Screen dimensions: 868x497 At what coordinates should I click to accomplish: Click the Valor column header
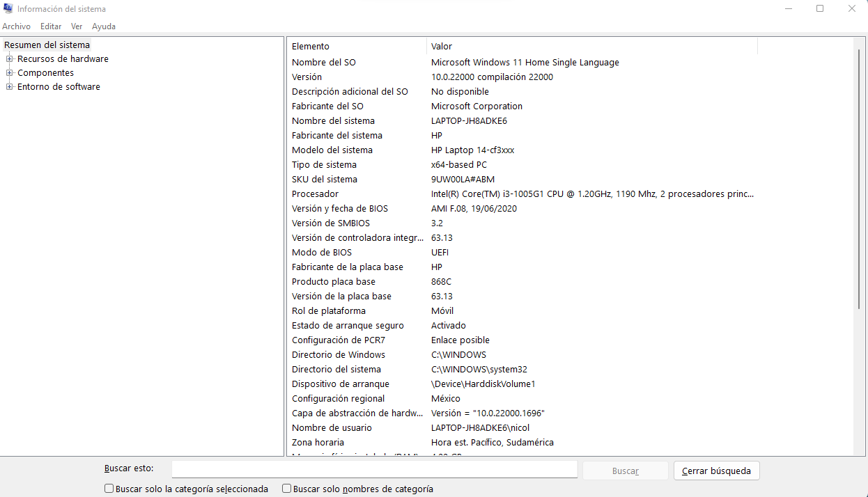tap(592, 47)
